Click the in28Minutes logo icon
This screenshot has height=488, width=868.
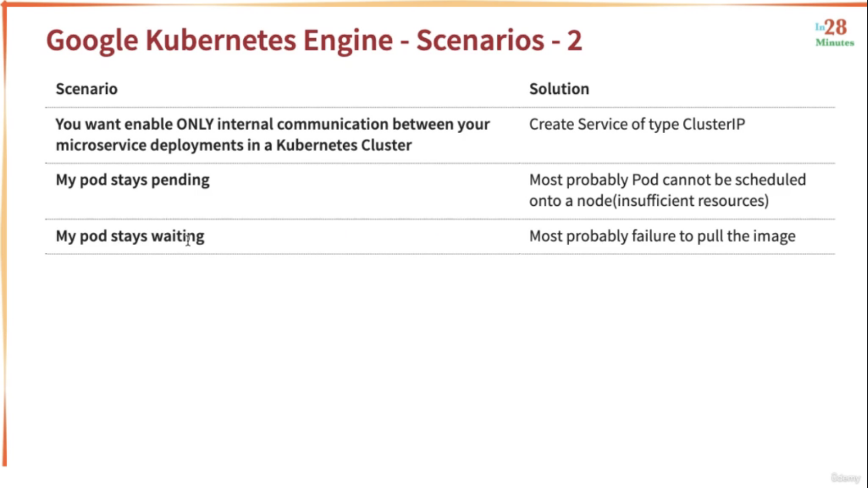[x=834, y=33]
